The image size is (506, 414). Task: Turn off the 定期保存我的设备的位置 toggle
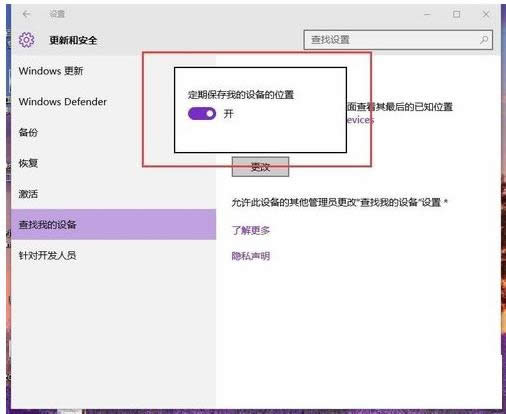point(202,114)
